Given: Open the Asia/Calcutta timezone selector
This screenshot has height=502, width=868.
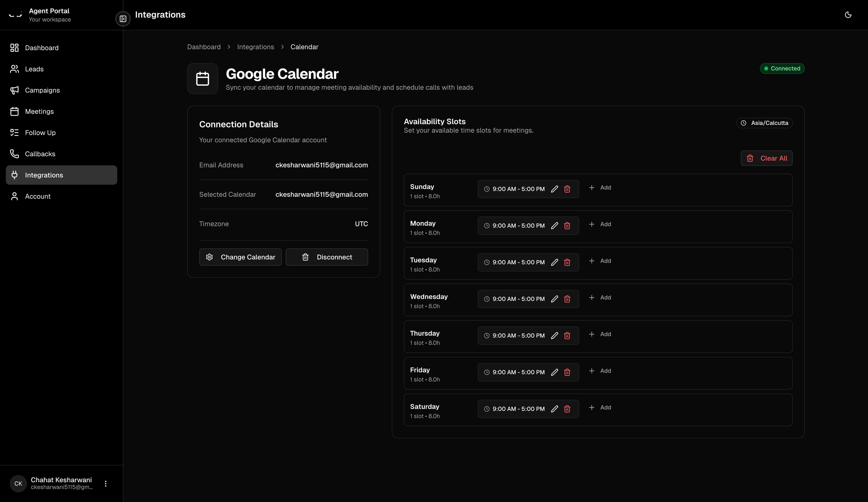Looking at the screenshot, I should 765,123.
